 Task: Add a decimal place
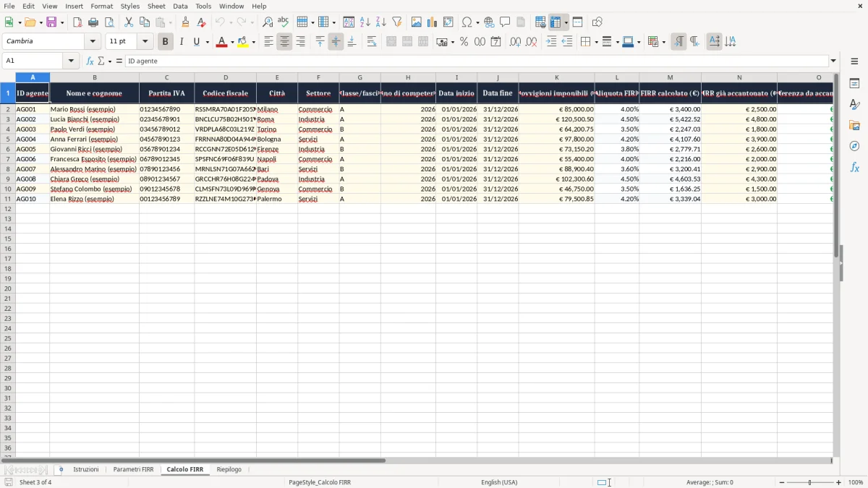point(515,42)
